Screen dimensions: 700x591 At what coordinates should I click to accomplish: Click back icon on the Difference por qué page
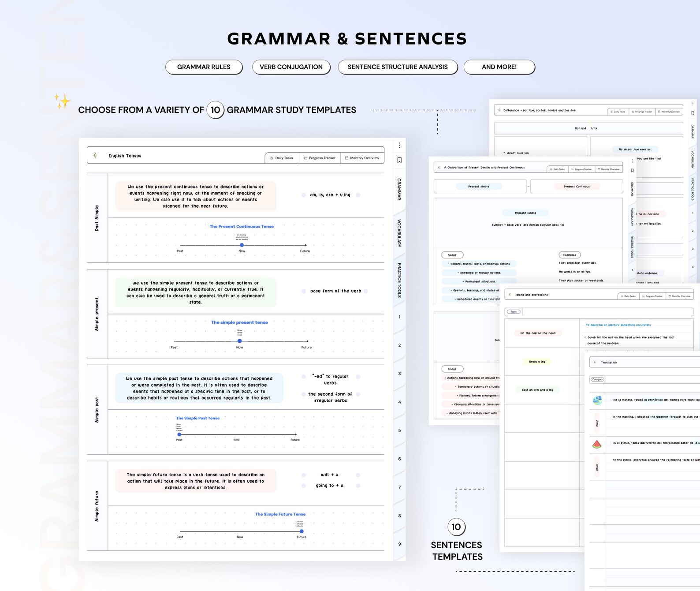coord(499,110)
